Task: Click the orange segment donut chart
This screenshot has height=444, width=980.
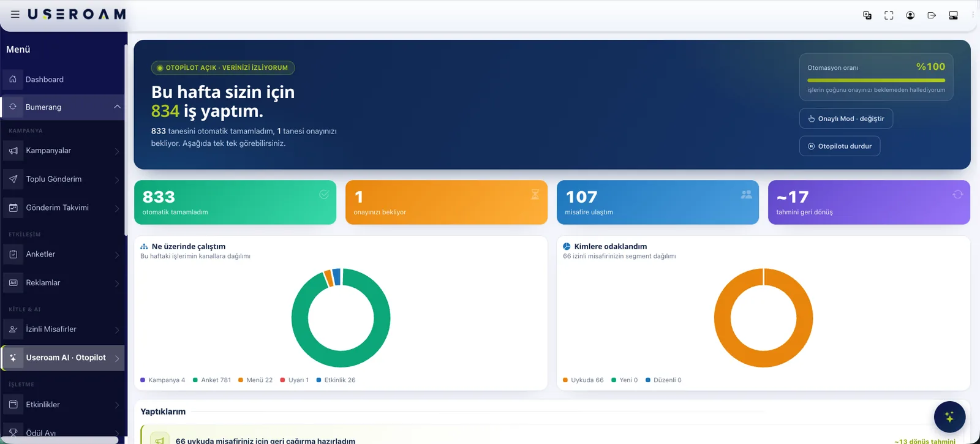Action: click(763, 359)
